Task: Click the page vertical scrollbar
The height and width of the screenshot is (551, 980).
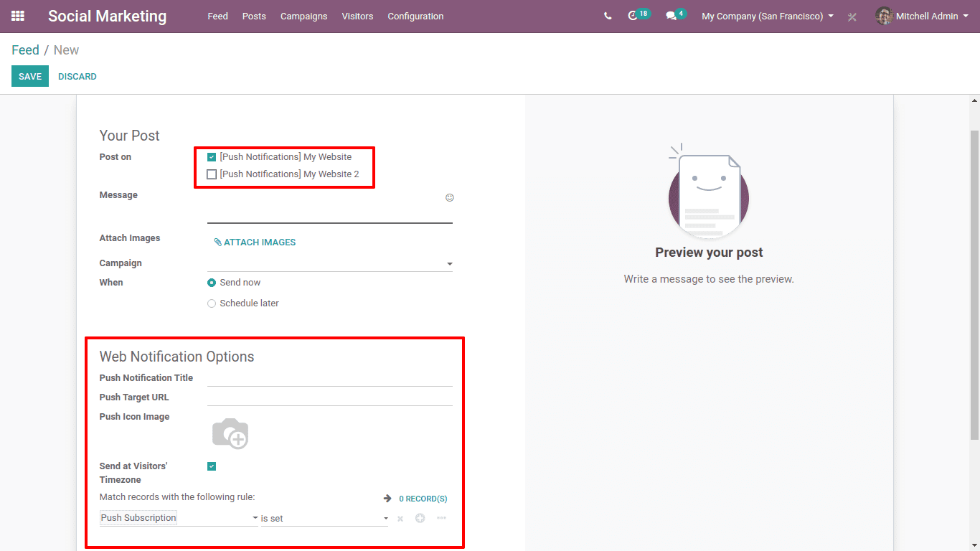Action: pos(974,286)
